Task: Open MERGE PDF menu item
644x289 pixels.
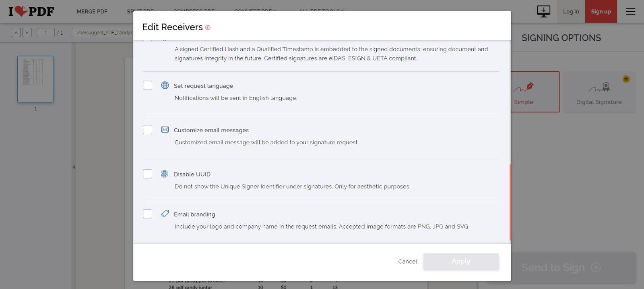Action: click(x=92, y=11)
